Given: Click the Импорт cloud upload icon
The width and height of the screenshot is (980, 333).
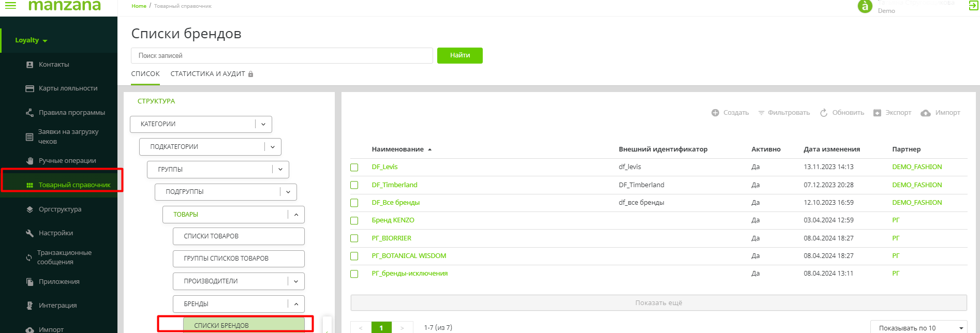Looking at the screenshot, I should click(926, 113).
